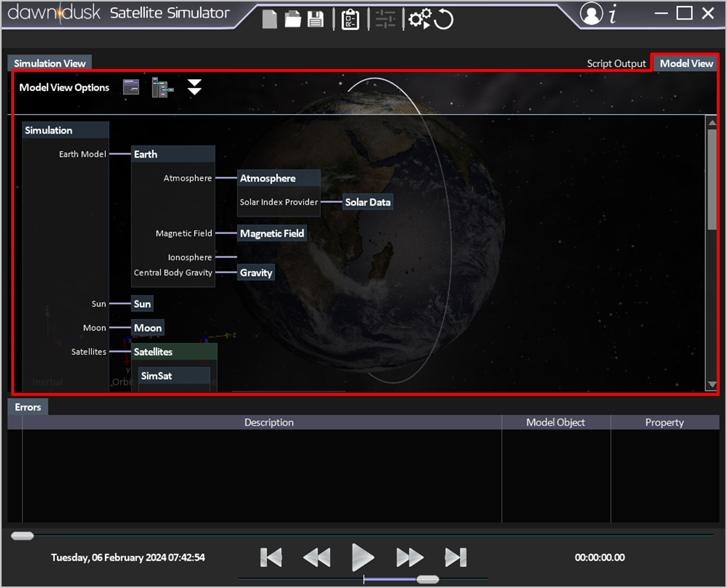Switch to the Simulation View tab

pyautogui.click(x=50, y=63)
